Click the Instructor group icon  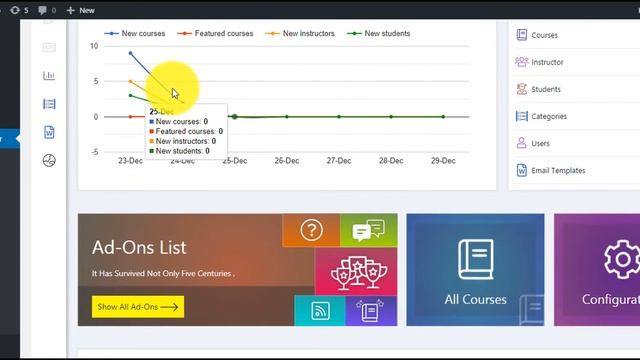point(522,62)
